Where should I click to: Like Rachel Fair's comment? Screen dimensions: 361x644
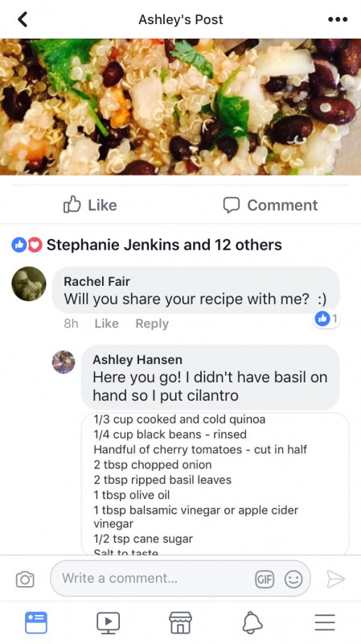tap(106, 324)
